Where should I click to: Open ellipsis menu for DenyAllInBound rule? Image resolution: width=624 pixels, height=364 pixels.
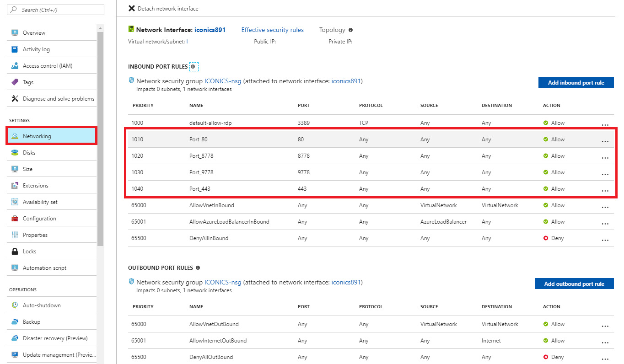[605, 240]
